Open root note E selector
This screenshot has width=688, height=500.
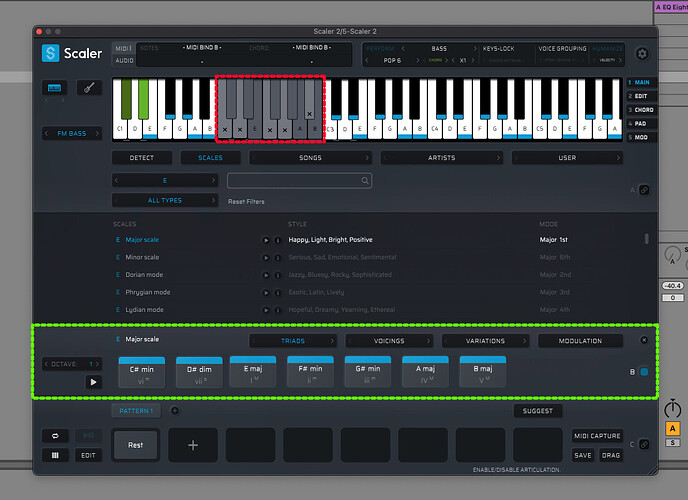(x=165, y=180)
